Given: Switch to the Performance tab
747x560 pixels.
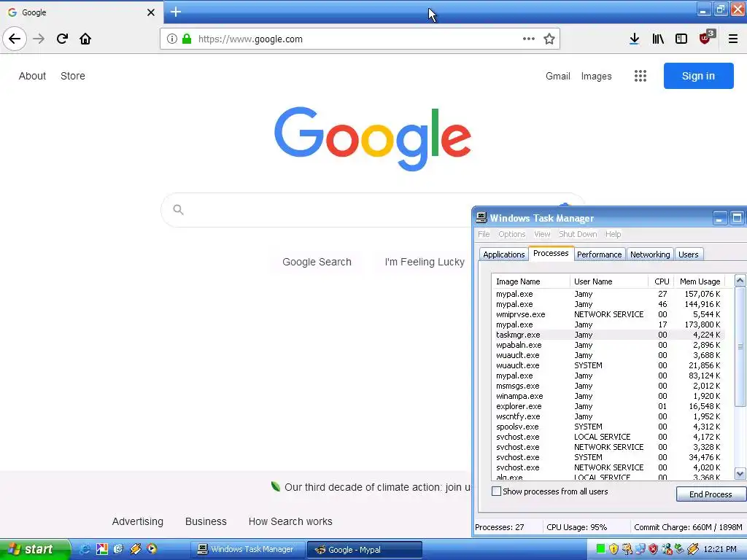Looking at the screenshot, I should click(x=599, y=254).
